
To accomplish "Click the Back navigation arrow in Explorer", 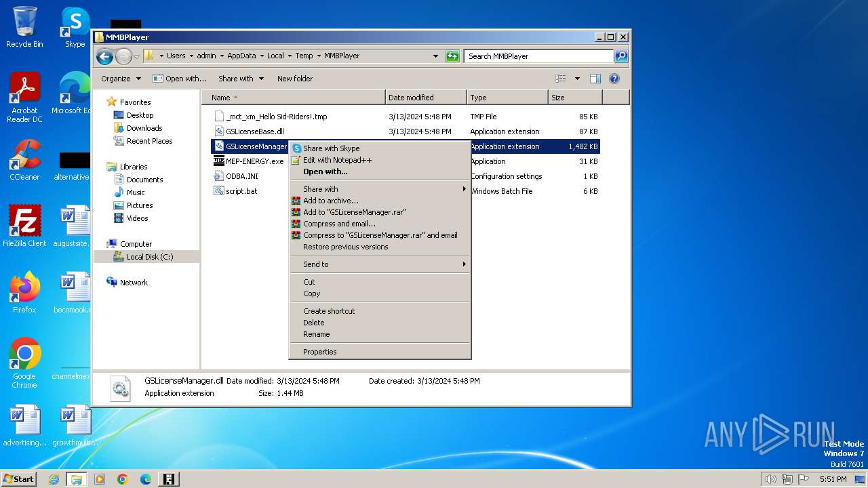I will coord(104,56).
